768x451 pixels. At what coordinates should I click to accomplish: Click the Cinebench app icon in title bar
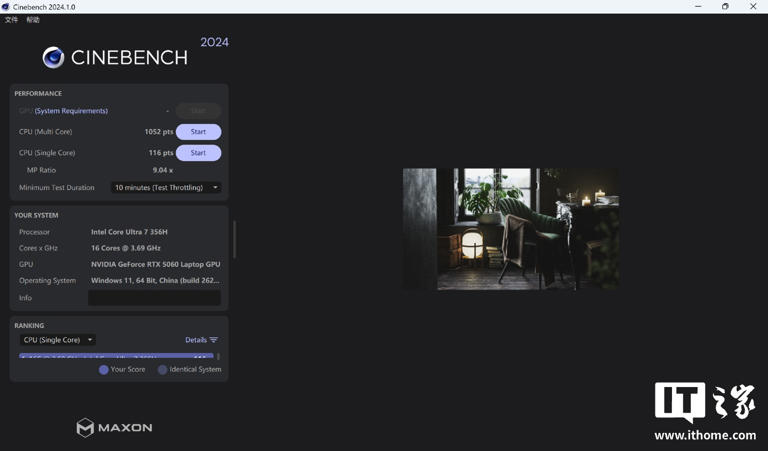click(6, 6)
